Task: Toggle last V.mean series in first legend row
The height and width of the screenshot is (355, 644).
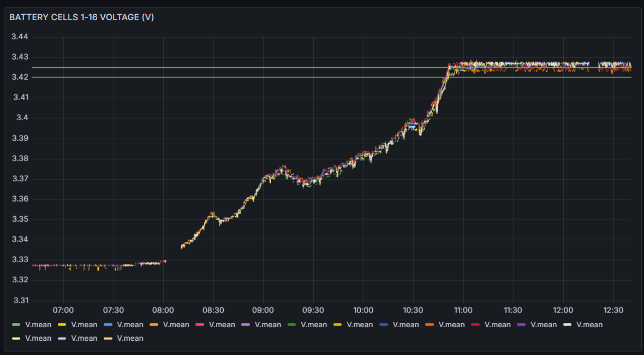Action: click(x=589, y=325)
